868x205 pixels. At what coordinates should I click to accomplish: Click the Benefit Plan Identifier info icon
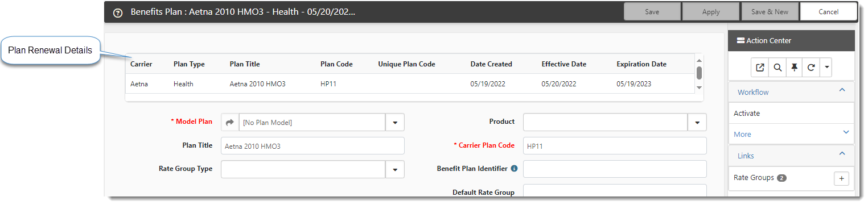coord(513,169)
